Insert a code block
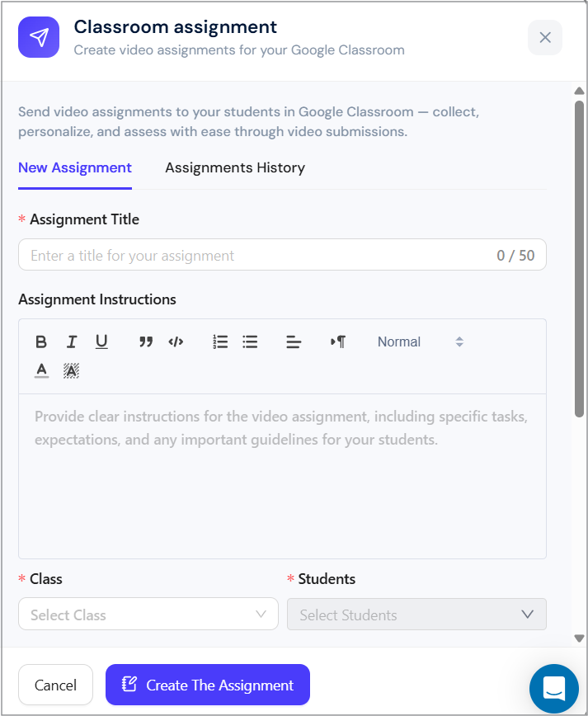Viewport: 588px width, 716px height. coord(176,342)
